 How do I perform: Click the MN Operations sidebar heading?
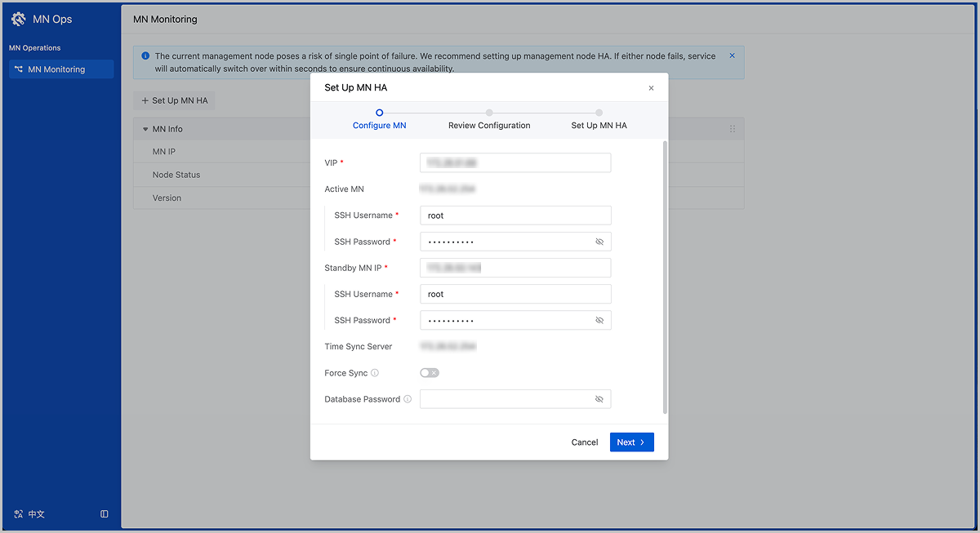point(35,48)
